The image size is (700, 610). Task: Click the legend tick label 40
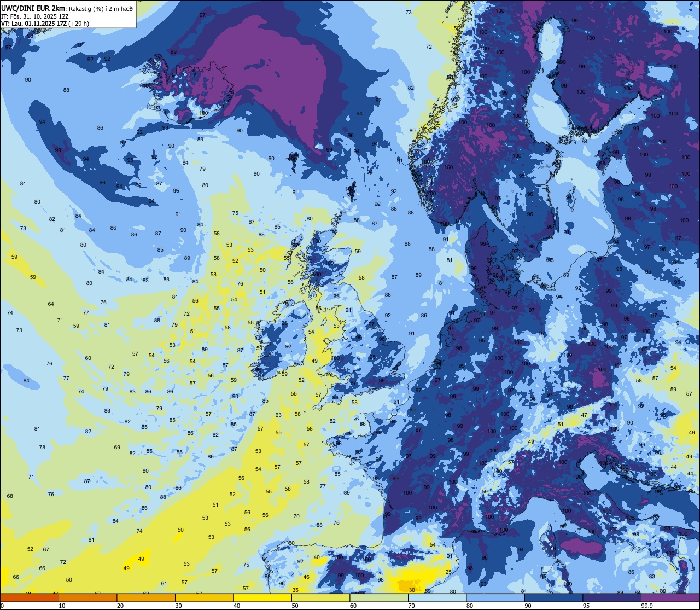point(237,606)
